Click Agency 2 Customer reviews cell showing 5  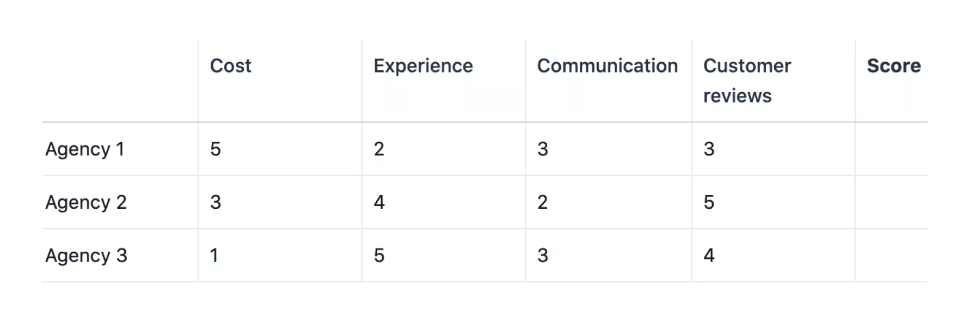pos(773,202)
